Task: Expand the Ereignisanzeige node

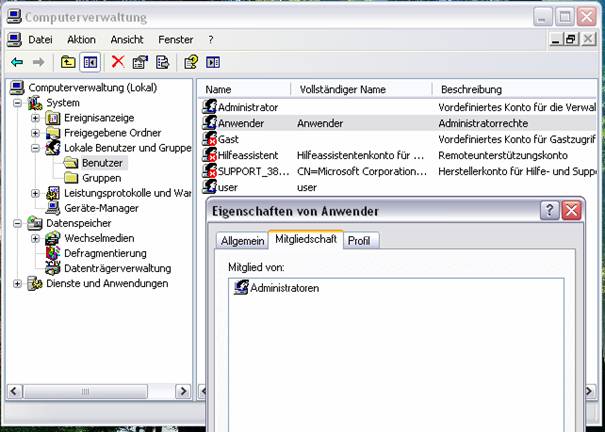Action: click(x=35, y=118)
